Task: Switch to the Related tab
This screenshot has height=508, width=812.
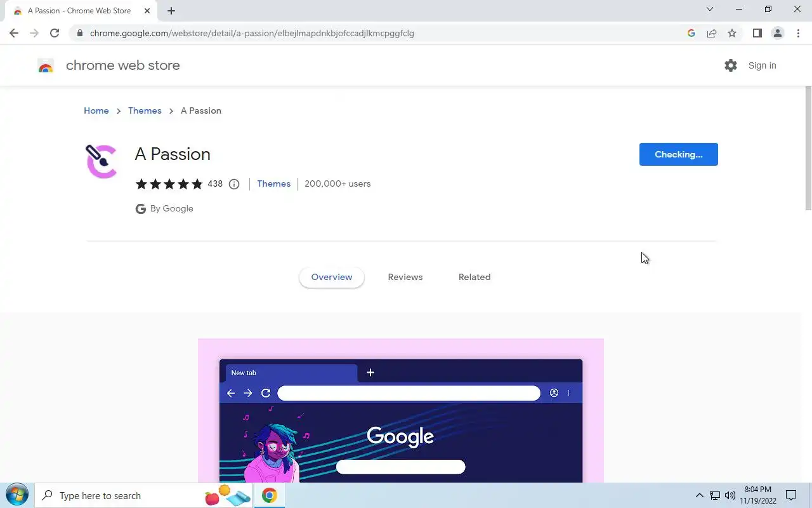Action: click(475, 277)
